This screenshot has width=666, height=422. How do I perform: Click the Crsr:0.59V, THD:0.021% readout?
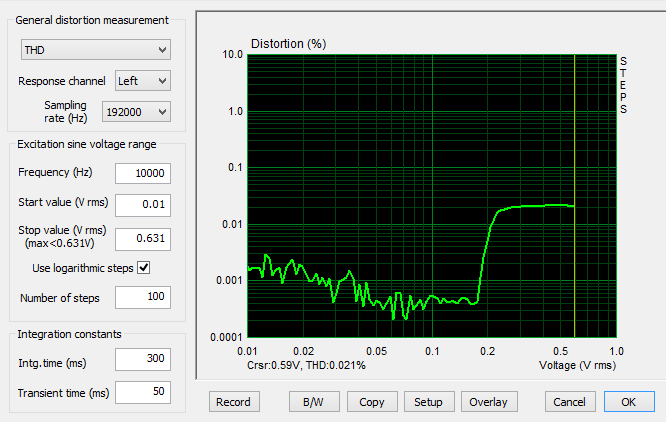pyautogui.click(x=306, y=365)
